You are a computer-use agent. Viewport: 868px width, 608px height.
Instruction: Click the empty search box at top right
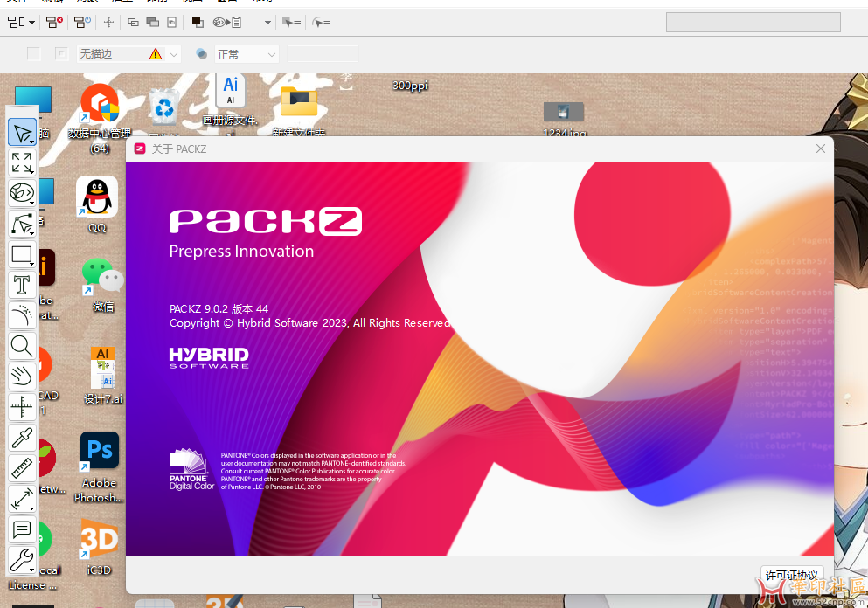click(x=753, y=22)
